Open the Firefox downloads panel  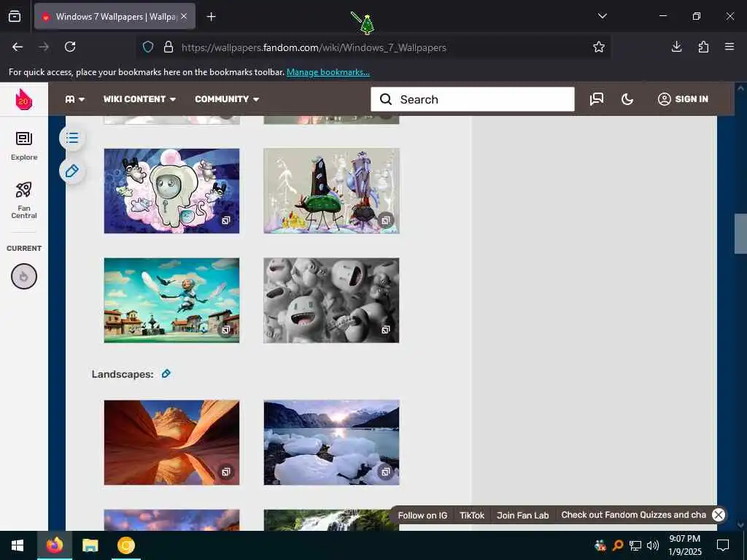(x=676, y=47)
